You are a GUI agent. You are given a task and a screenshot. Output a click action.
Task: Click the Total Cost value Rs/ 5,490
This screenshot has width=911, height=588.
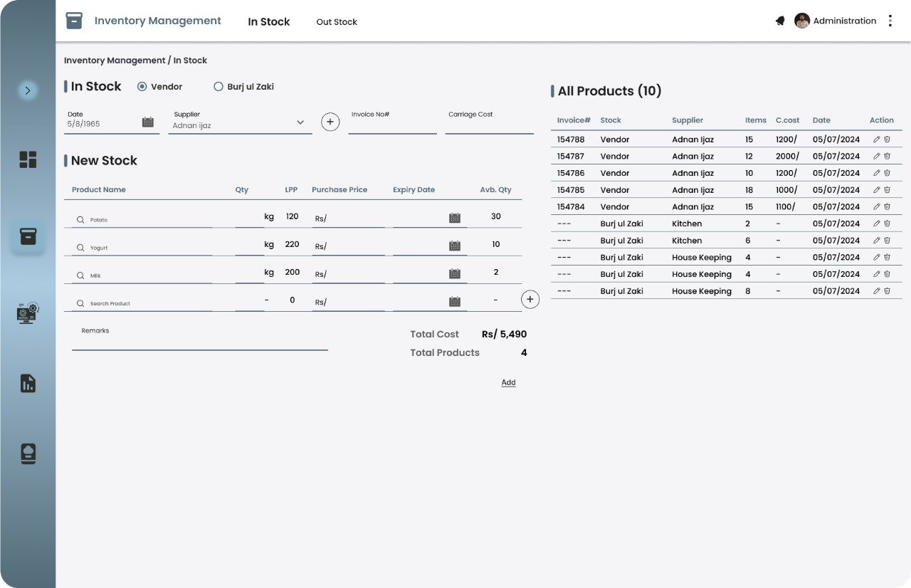coord(505,334)
